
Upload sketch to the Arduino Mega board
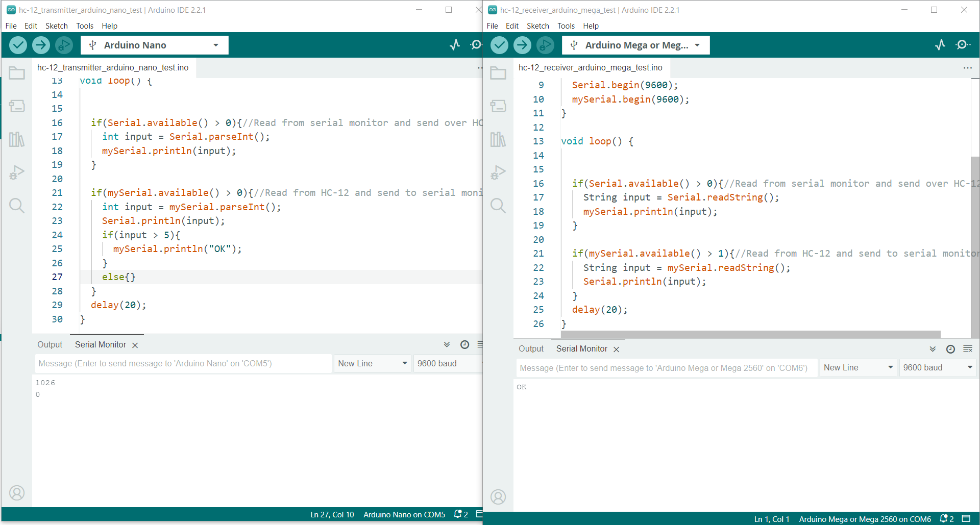522,45
